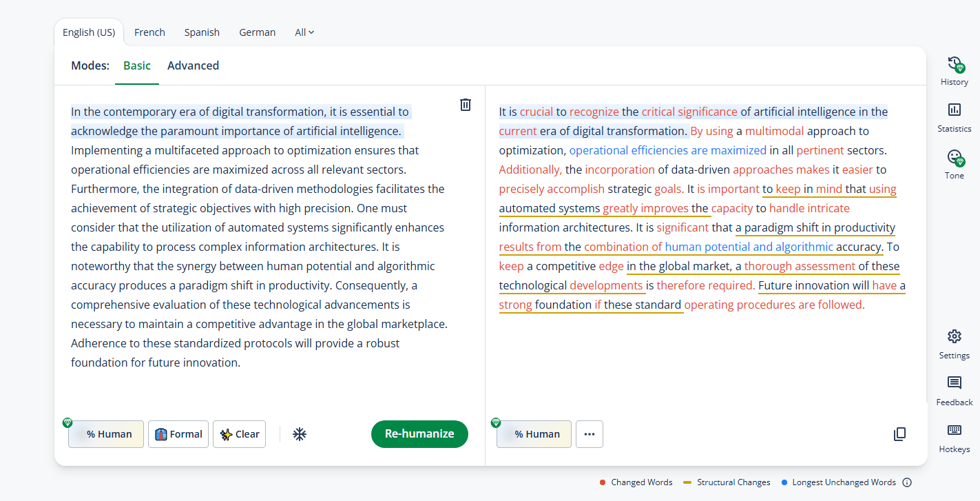Expand the All languages dropdown
980x501 pixels.
[x=304, y=32]
